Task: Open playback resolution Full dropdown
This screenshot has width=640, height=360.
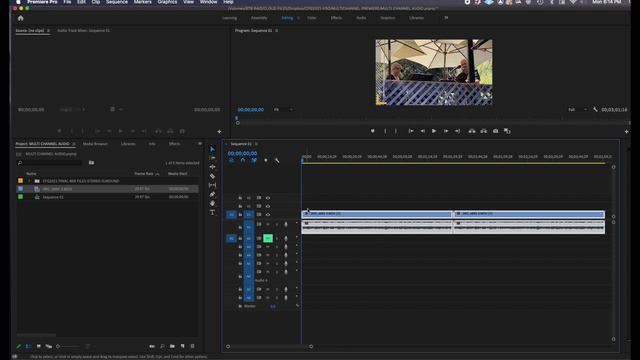Action: [577, 109]
